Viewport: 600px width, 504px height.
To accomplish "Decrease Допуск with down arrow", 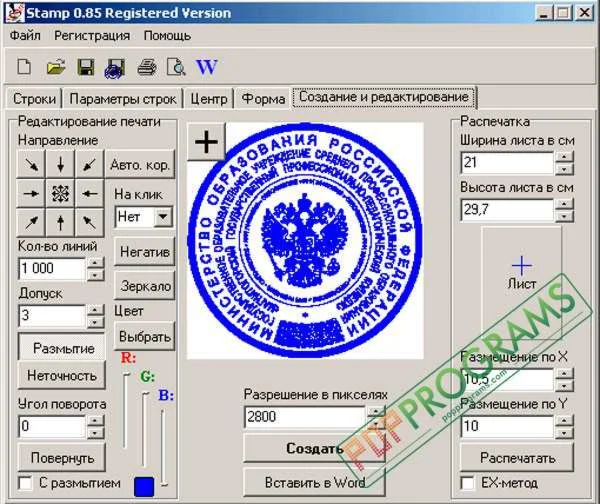I will (x=95, y=322).
